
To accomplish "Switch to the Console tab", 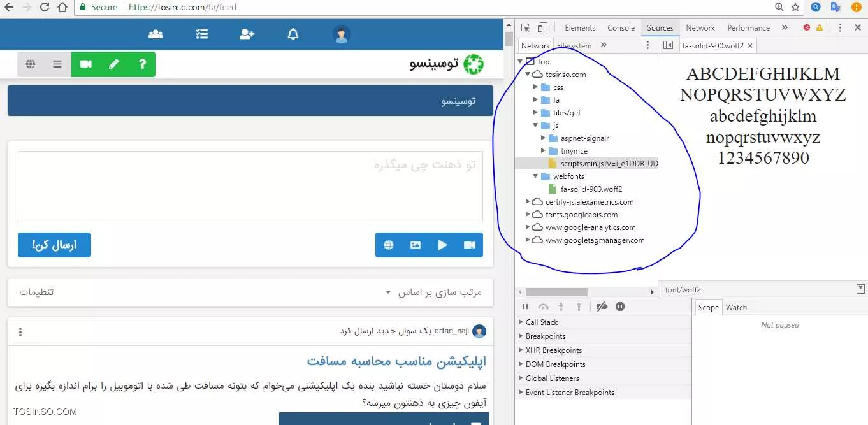I will tap(621, 27).
